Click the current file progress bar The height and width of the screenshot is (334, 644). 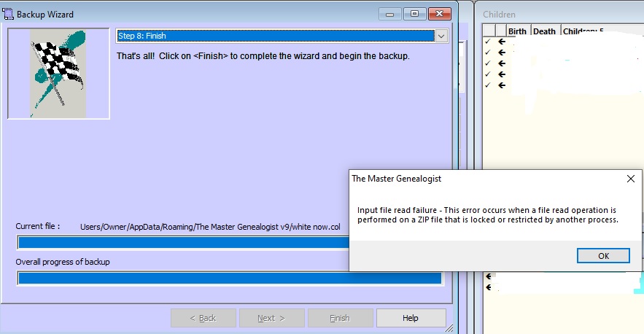pyautogui.click(x=183, y=243)
